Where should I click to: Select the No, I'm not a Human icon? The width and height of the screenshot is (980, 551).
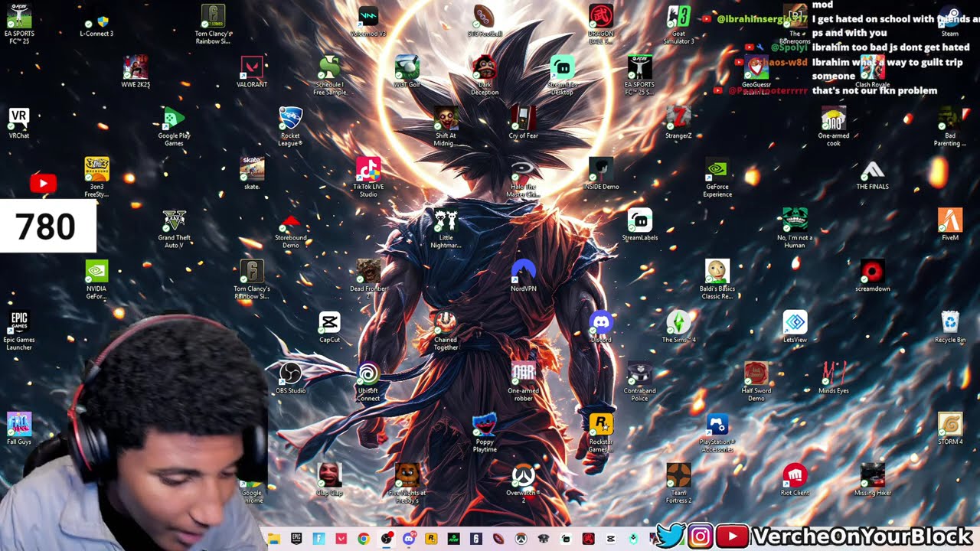pyautogui.click(x=795, y=229)
